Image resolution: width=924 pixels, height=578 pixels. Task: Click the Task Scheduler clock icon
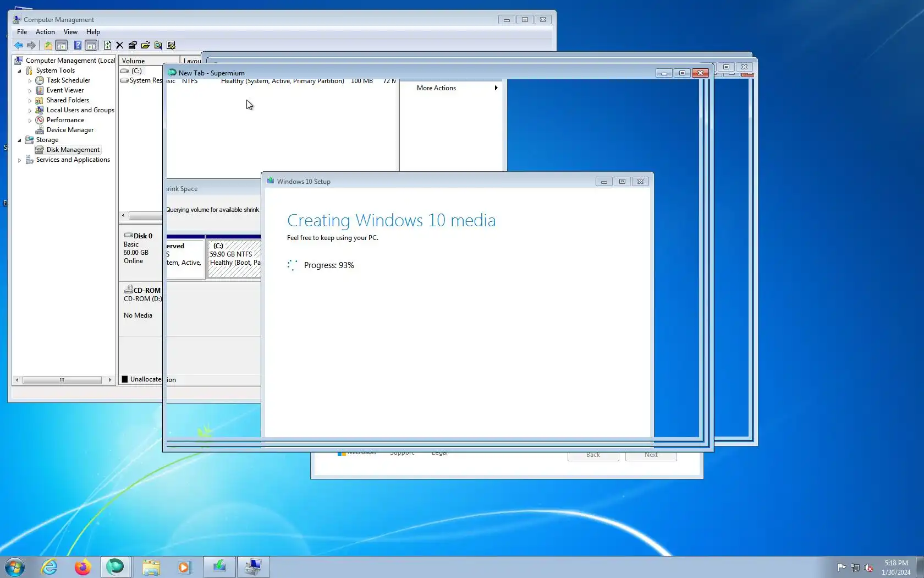40,80
